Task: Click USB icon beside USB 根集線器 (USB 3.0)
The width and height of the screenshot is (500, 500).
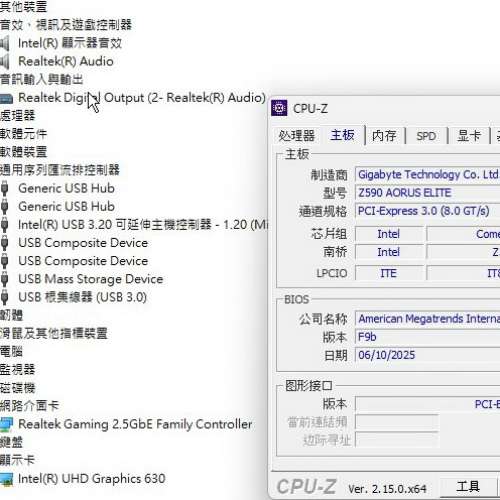Action: coord(5,297)
